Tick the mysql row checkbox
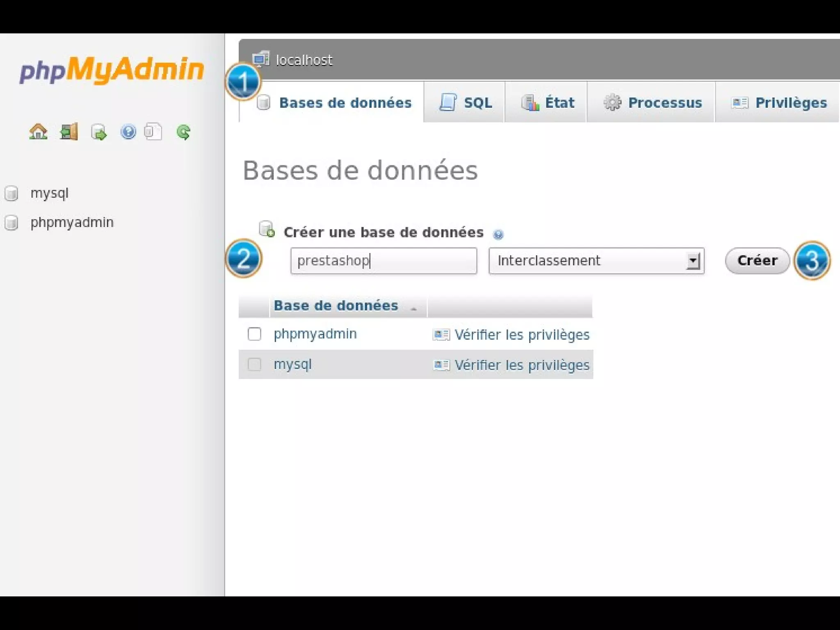 coord(254,364)
